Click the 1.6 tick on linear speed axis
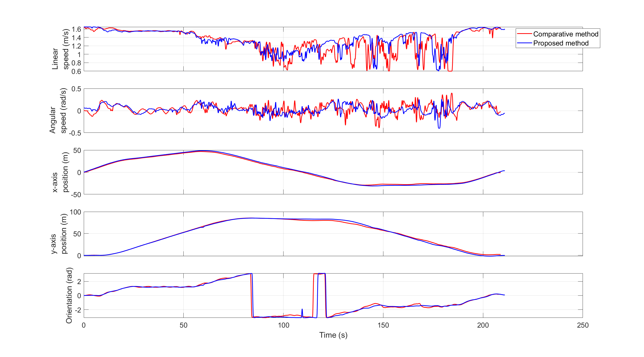Image resolution: width=644 pixels, height=357 pixels. pyautogui.click(x=76, y=29)
